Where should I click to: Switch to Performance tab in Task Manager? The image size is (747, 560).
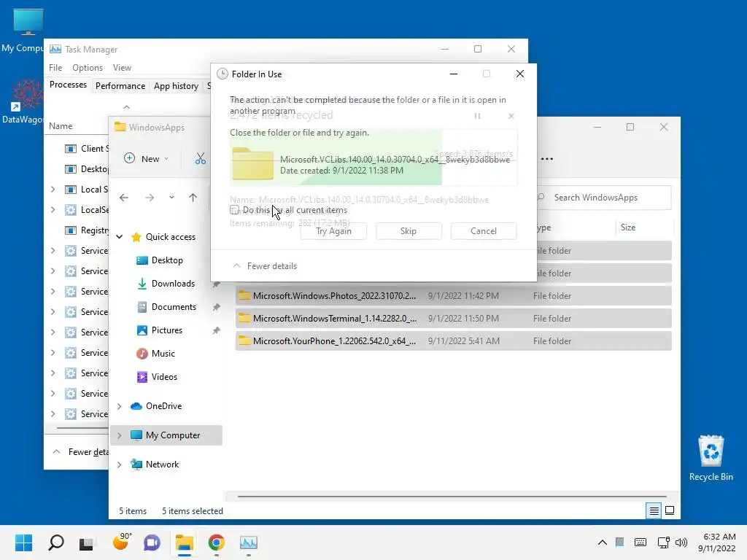[x=120, y=86]
